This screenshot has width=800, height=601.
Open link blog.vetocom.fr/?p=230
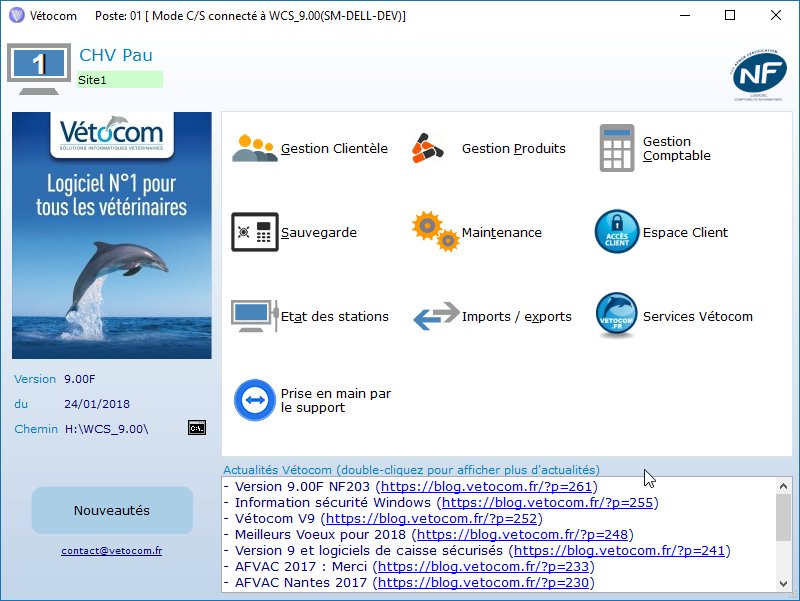tap(483, 582)
